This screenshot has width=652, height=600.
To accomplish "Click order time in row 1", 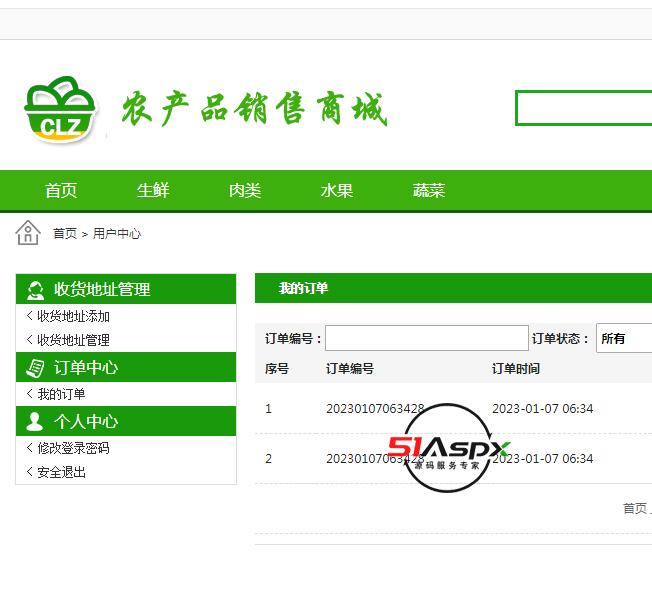I will point(543,409).
